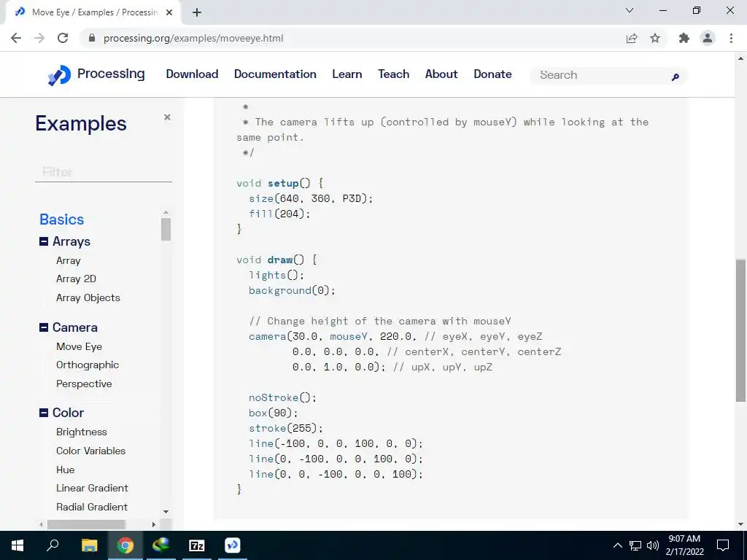Open the extensions puzzle icon
The image size is (747, 560).
point(684,38)
